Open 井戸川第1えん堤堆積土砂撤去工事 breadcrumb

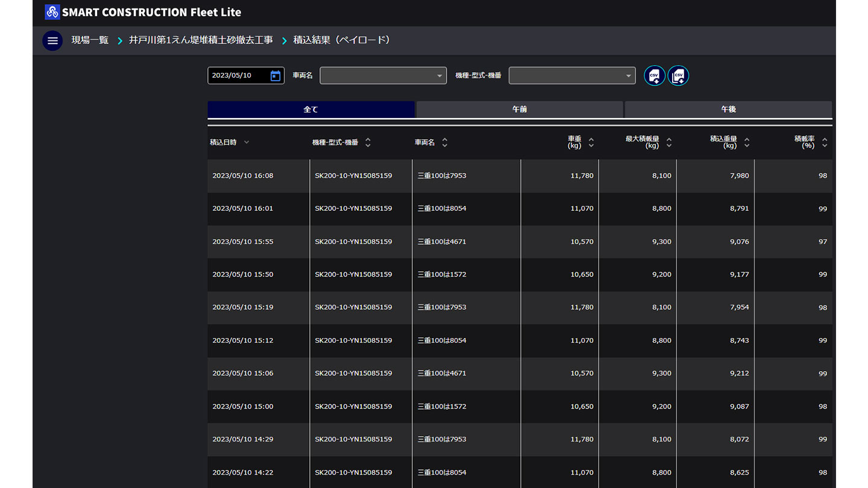point(201,40)
